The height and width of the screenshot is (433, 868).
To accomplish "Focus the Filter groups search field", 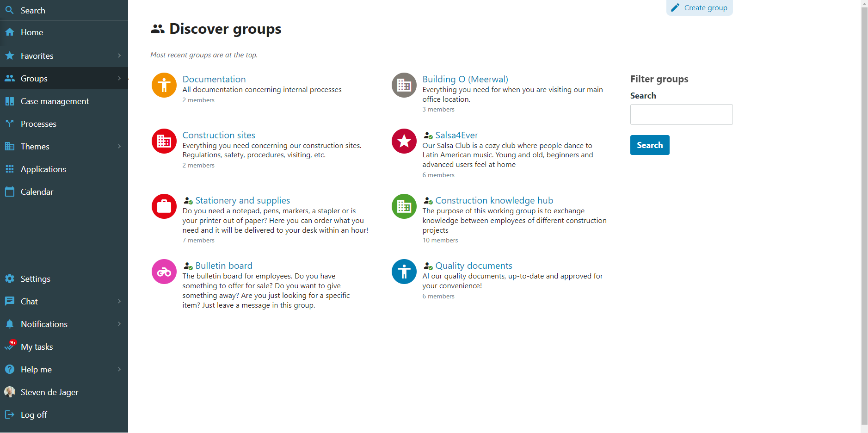I will 681,114.
